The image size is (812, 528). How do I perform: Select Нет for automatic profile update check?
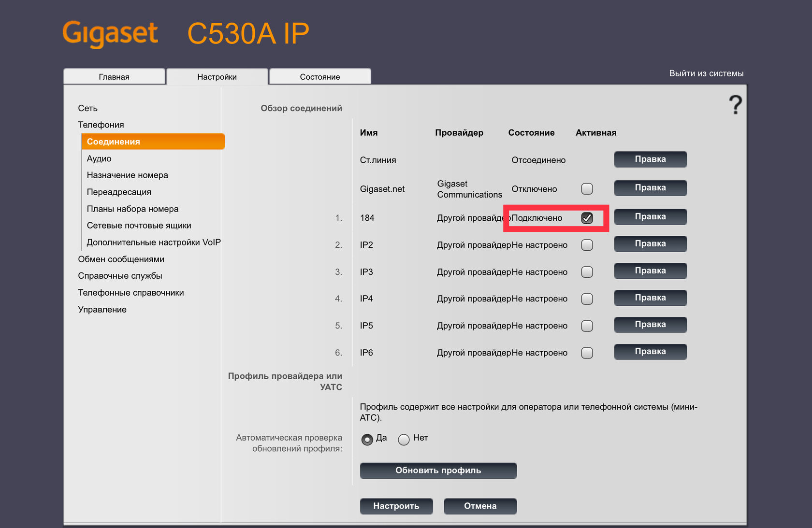pos(404,439)
